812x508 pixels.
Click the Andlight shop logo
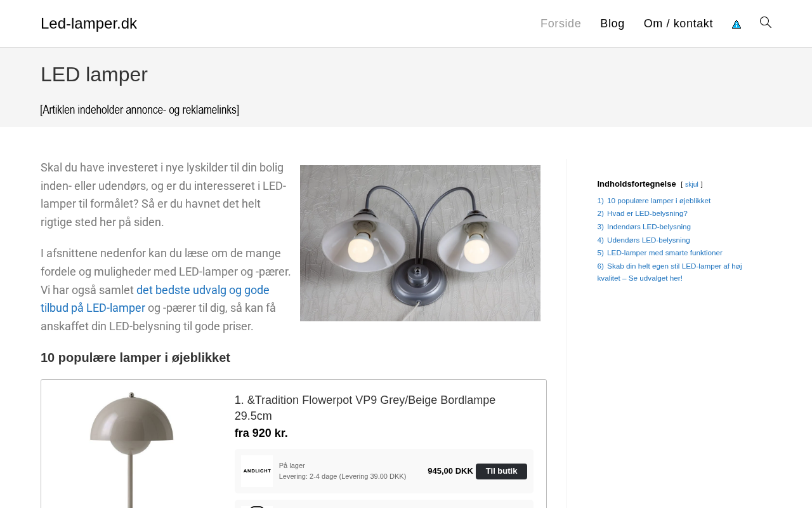[x=257, y=471]
